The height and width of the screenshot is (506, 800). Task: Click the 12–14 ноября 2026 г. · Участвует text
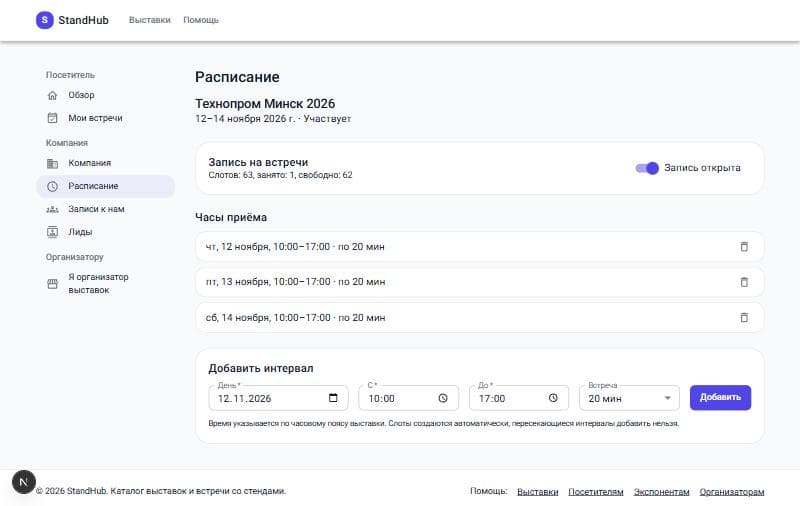click(x=273, y=119)
